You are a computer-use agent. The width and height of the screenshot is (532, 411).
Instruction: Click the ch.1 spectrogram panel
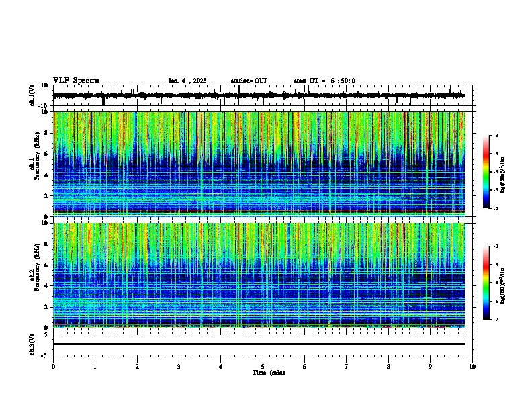259,164
